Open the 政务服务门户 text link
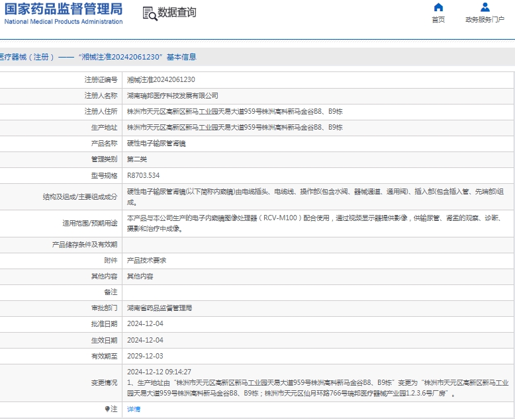 (x=485, y=20)
